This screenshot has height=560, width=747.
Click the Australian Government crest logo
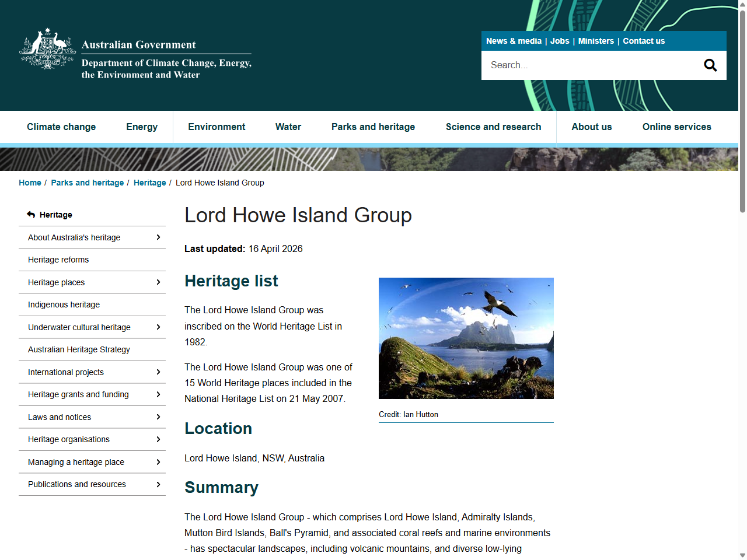[x=47, y=49]
